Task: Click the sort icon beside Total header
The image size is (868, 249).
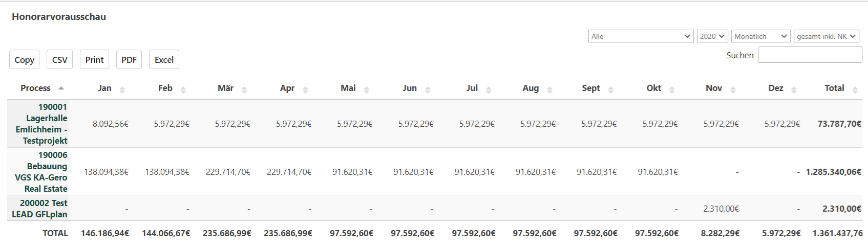Action: [855, 89]
